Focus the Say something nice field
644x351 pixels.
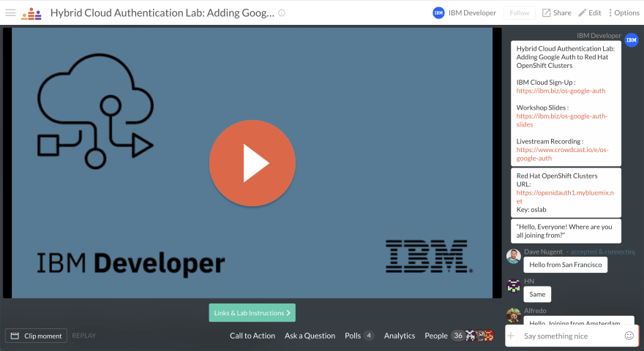(571, 336)
